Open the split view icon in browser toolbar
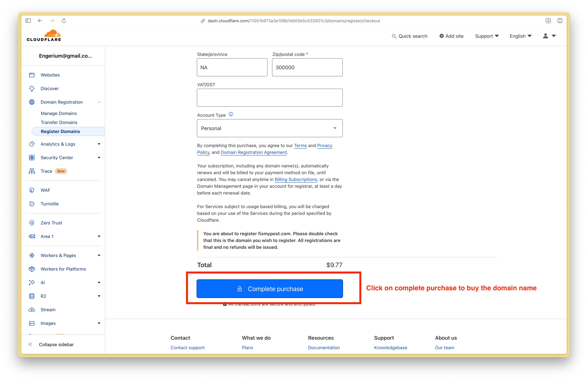Screen dimensions: 588x381 [x=560, y=21]
